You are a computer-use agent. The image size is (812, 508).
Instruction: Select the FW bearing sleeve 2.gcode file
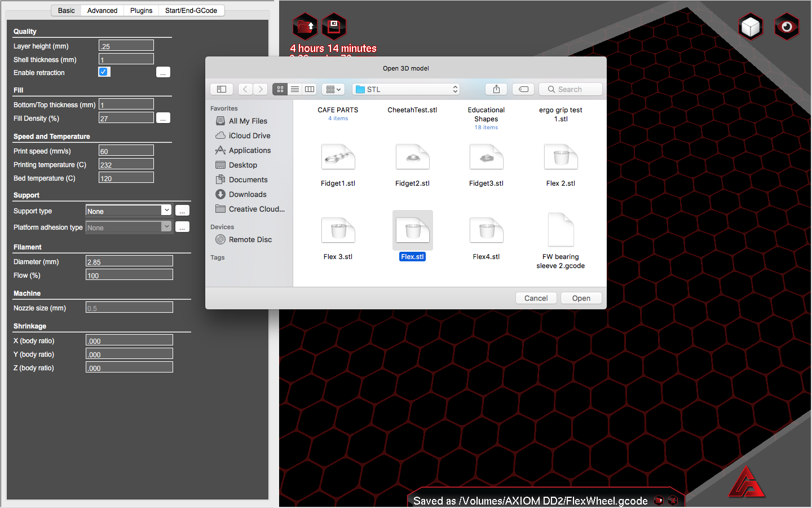(x=561, y=230)
